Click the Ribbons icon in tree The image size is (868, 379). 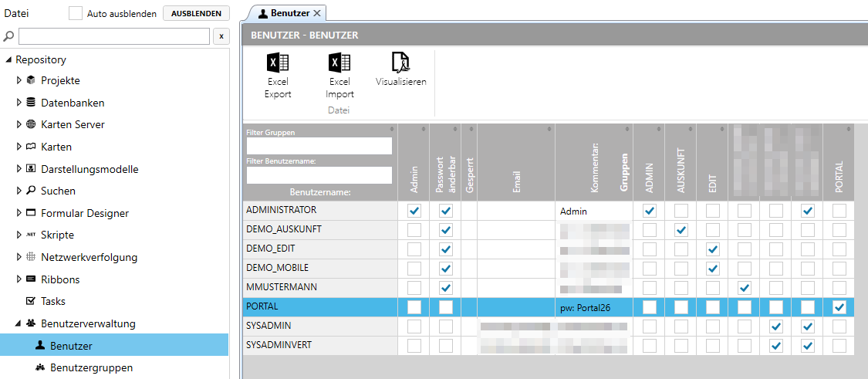tap(30, 279)
